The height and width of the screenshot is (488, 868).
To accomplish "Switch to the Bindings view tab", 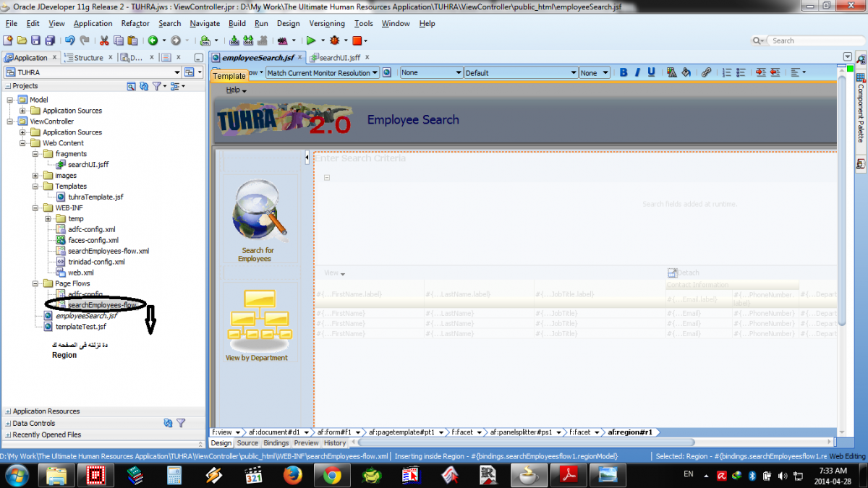I will point(276,443).
